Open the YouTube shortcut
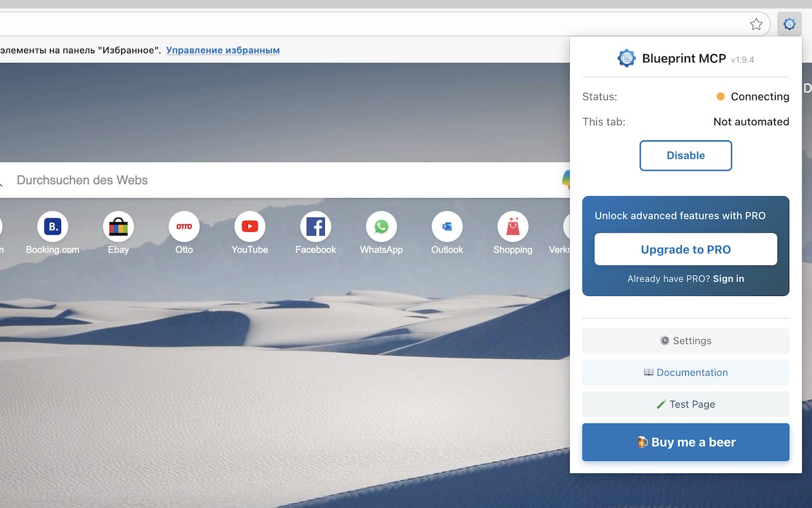Viewport: 812px width, 508px height. [x=250, y=233]
